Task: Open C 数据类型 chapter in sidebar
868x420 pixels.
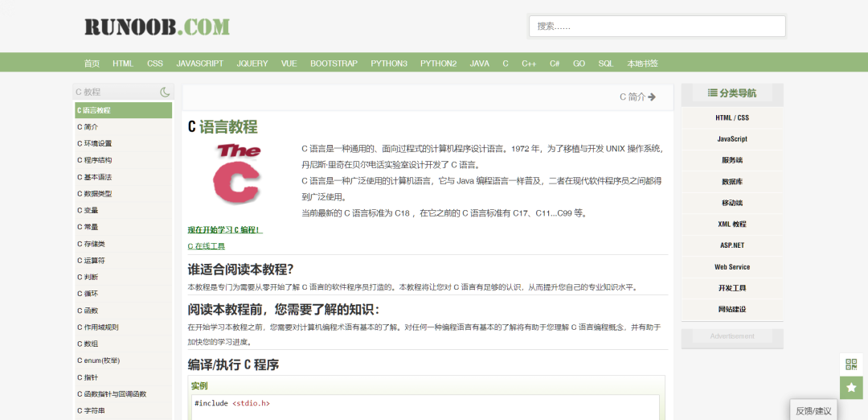Action: [x=95, y=194]
